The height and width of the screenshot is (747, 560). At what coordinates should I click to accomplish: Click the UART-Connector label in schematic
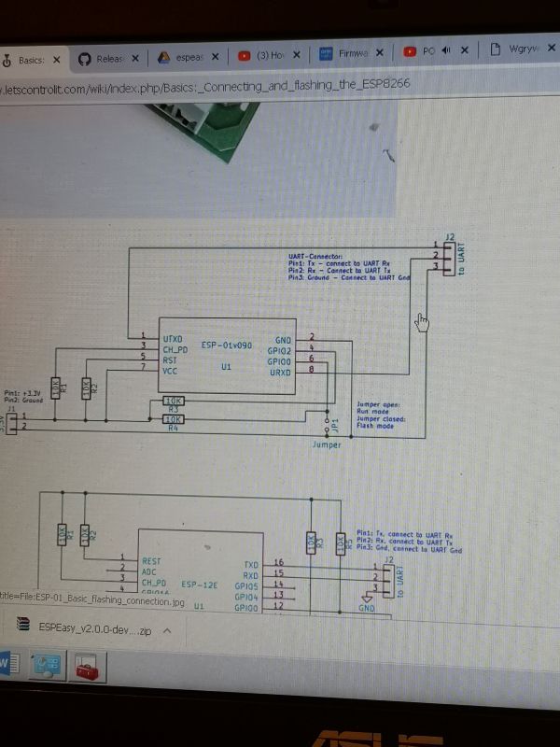[315, 256]
